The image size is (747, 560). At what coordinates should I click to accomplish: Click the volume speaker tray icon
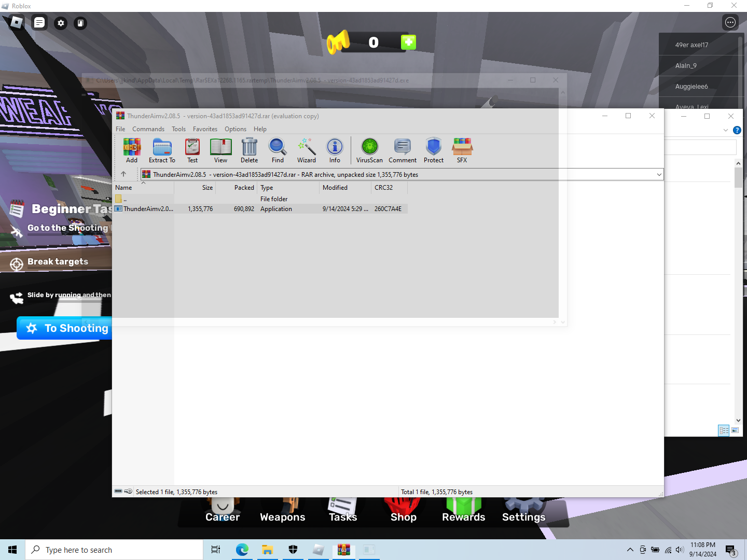[x=680, y=550]
